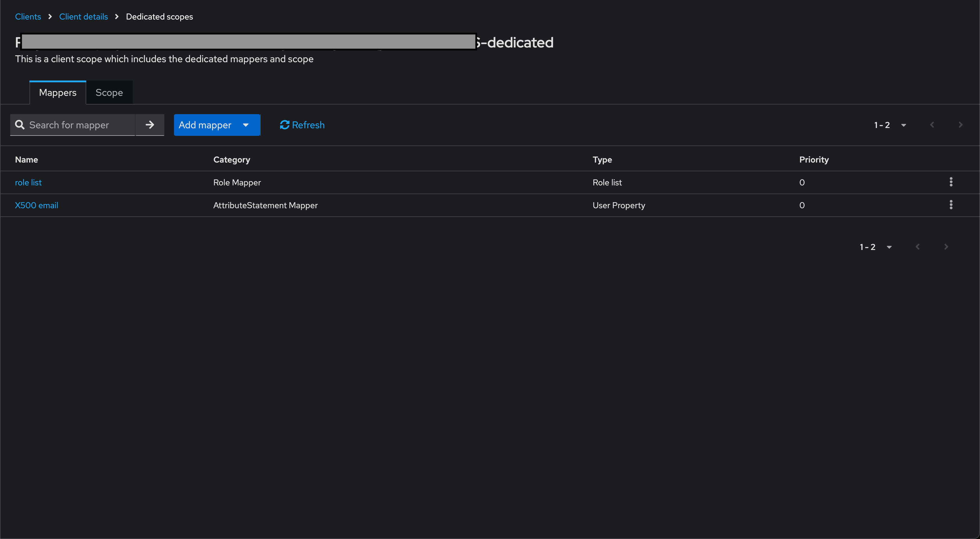The image size is (980, 539).
Task: Click the Add mapper button
Action: 205,125
